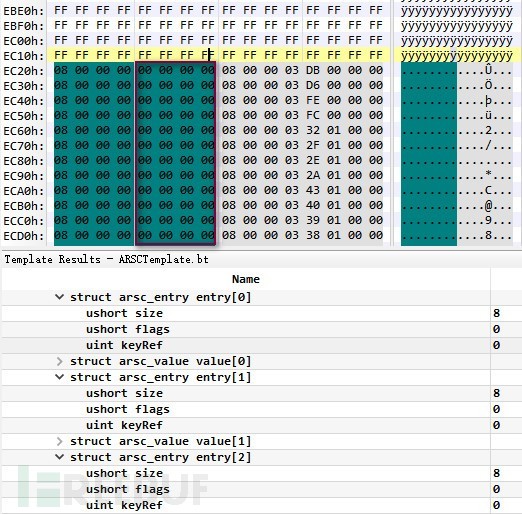Viewport: 522px width, 514px height.
Task: Collapse the struct arsc_entry entry[2] node
Action: click(x=59, y=457)
